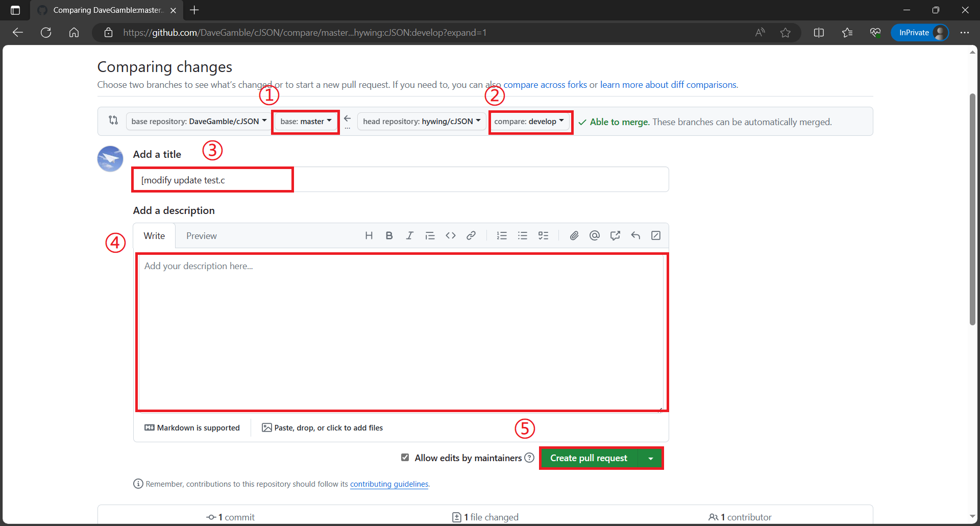
Task: Open the favorites list
Action: click(847, 33)
